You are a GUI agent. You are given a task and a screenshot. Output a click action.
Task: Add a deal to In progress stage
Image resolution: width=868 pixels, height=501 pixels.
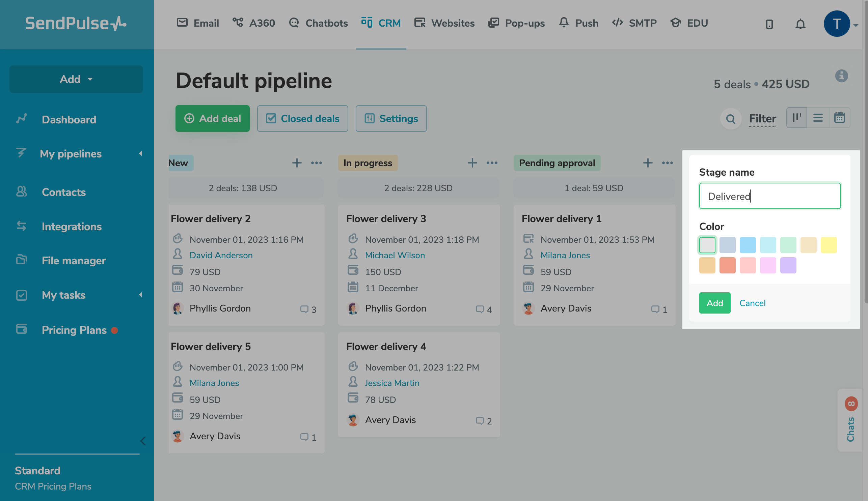coord(472,163)
